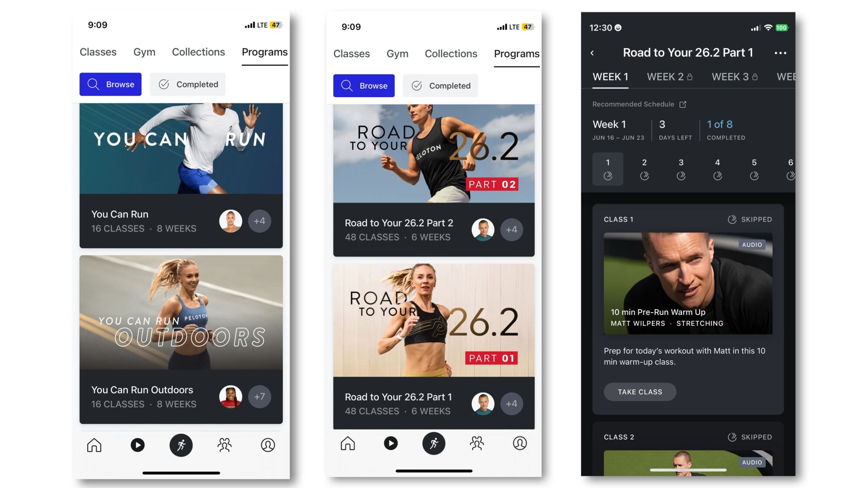Tap the group/community icon in bottom nav
868x488 pixels.
coord(224,445)
